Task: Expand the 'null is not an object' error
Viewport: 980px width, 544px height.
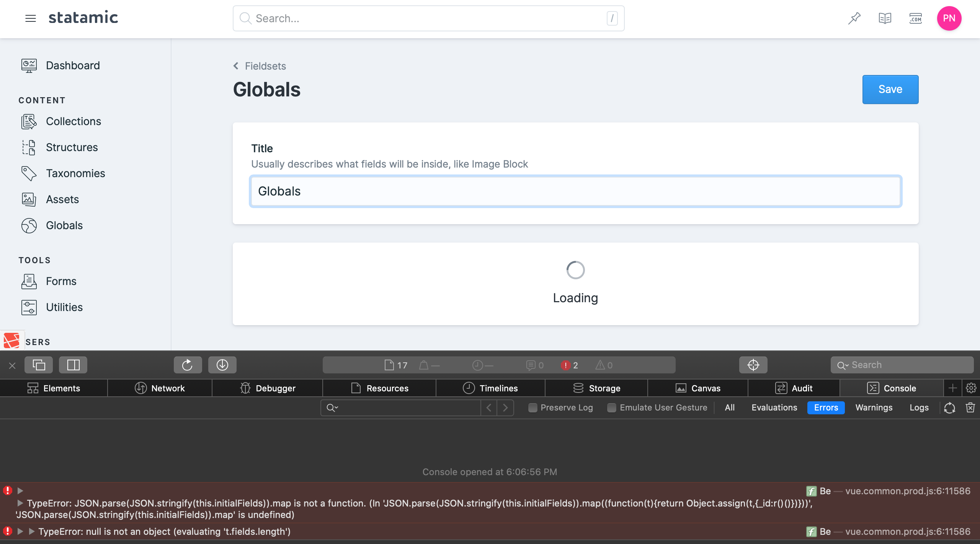Action: (20, 531)
